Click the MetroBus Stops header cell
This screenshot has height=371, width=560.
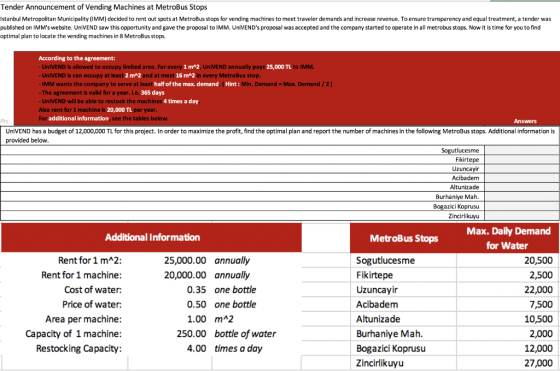pos(404,238)
